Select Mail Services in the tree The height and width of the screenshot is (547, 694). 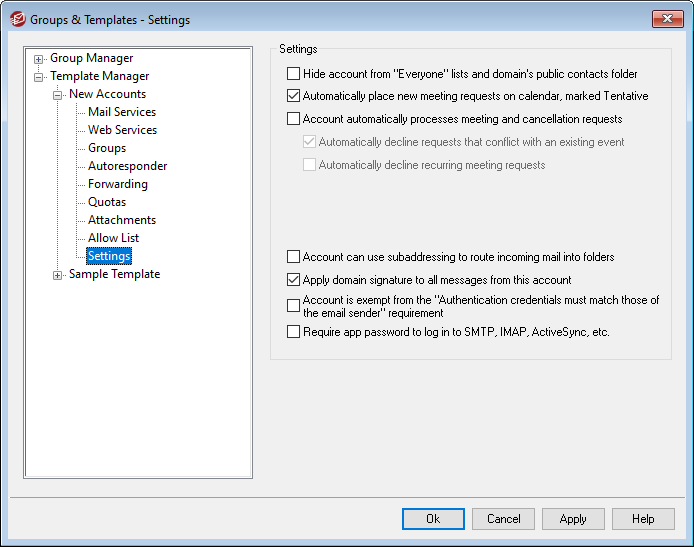121,112
